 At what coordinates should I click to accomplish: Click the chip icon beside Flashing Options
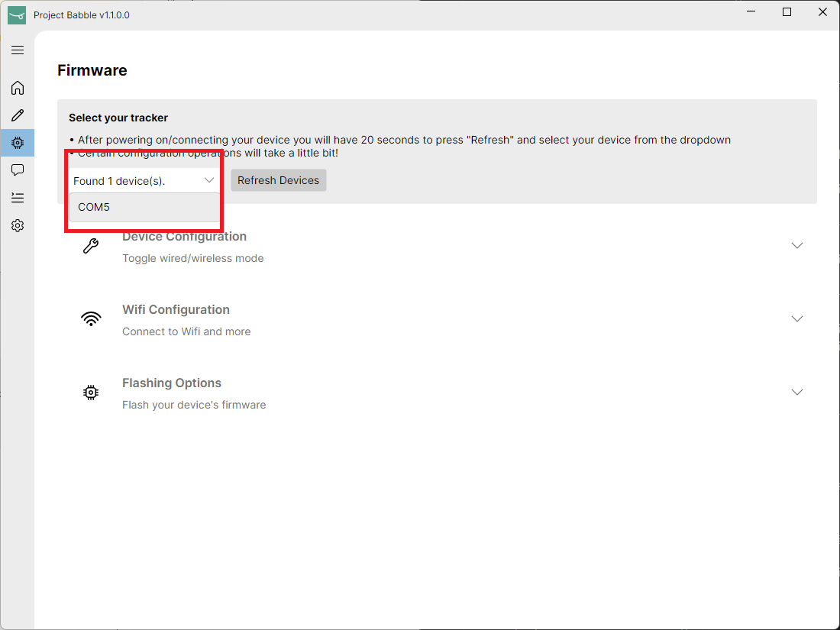(91, 393)
